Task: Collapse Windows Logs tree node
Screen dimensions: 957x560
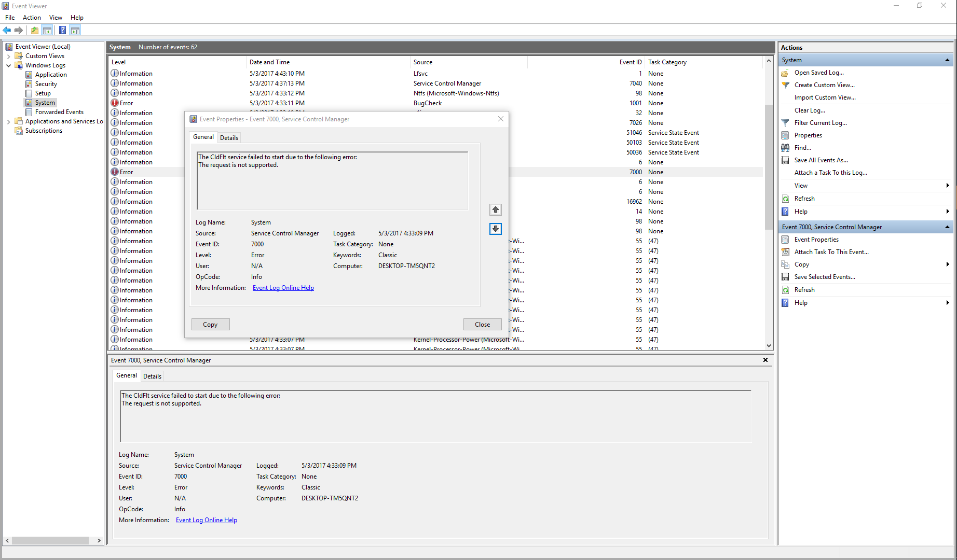Action: [8, 65]
